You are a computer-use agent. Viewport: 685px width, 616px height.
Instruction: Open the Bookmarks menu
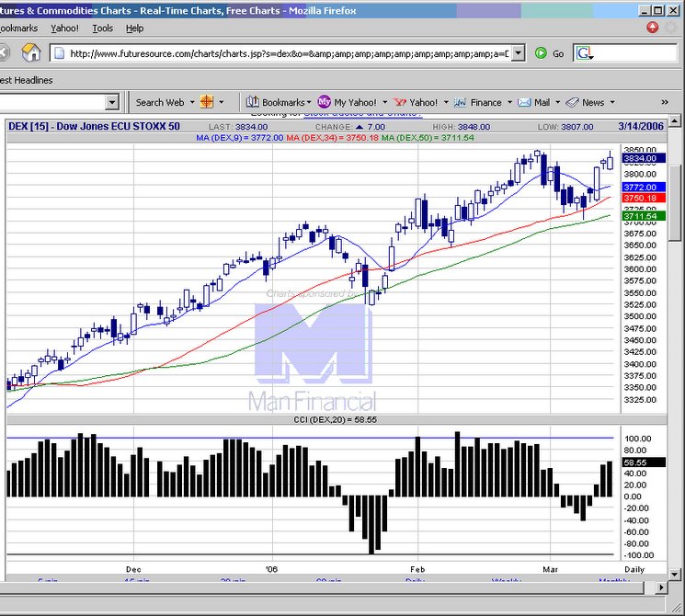click(x=18, y=29)
